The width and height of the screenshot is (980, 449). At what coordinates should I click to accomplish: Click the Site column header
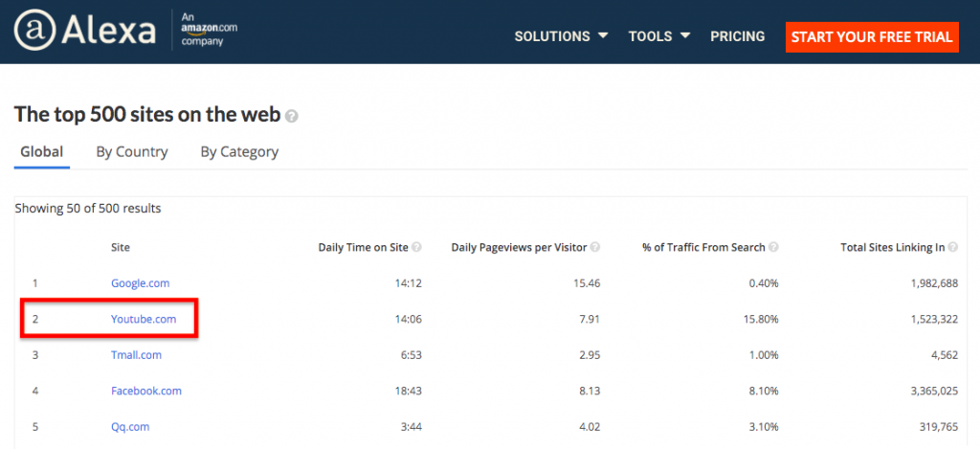click(x=121, y=247)
